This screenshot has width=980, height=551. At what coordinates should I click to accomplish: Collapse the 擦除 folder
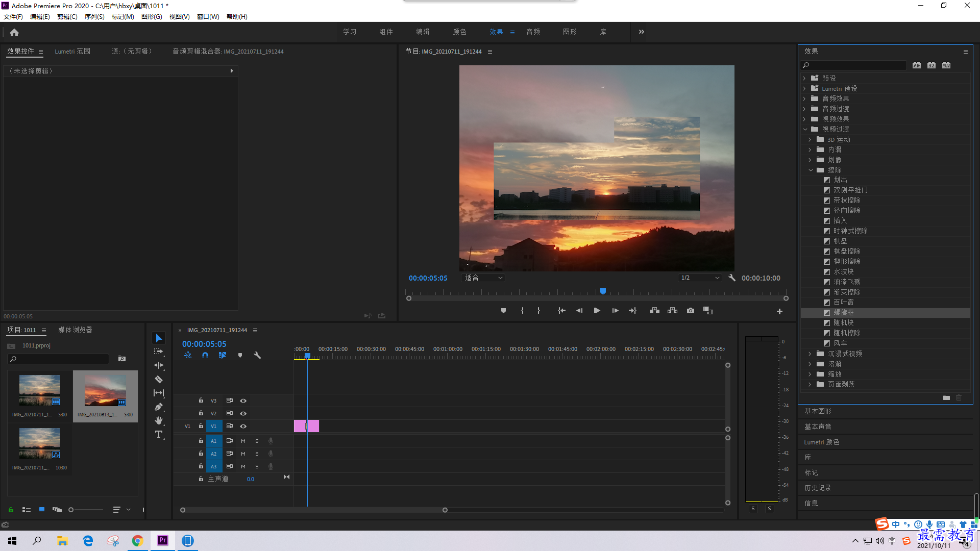[x=811, y=170]
